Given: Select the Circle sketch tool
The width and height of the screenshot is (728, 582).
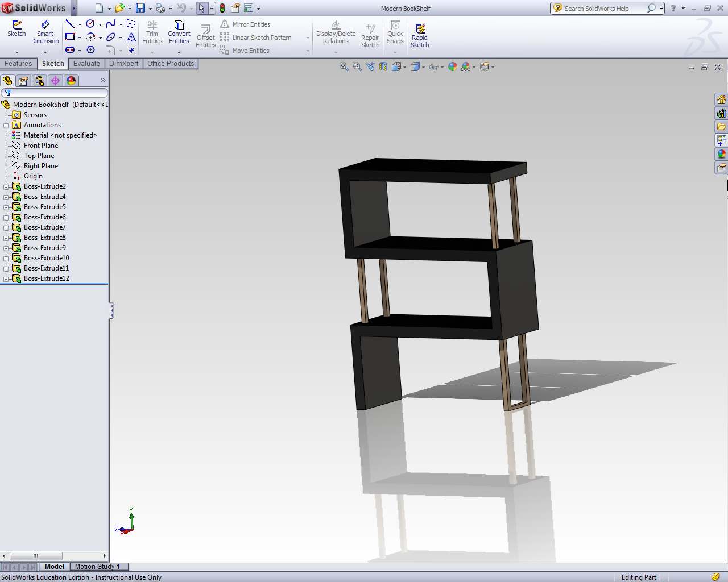Looking at the screenshot, I should 90,24.
